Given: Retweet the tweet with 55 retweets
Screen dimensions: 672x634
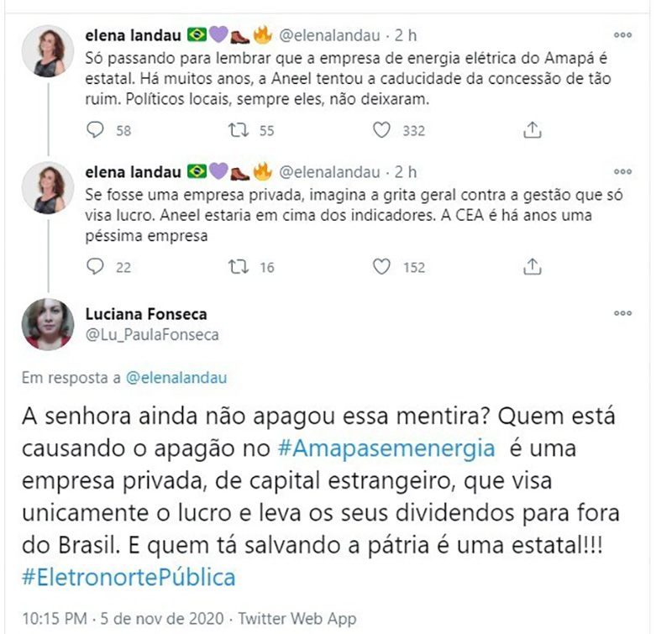Looking at the screenshot, I should (239, 130).
